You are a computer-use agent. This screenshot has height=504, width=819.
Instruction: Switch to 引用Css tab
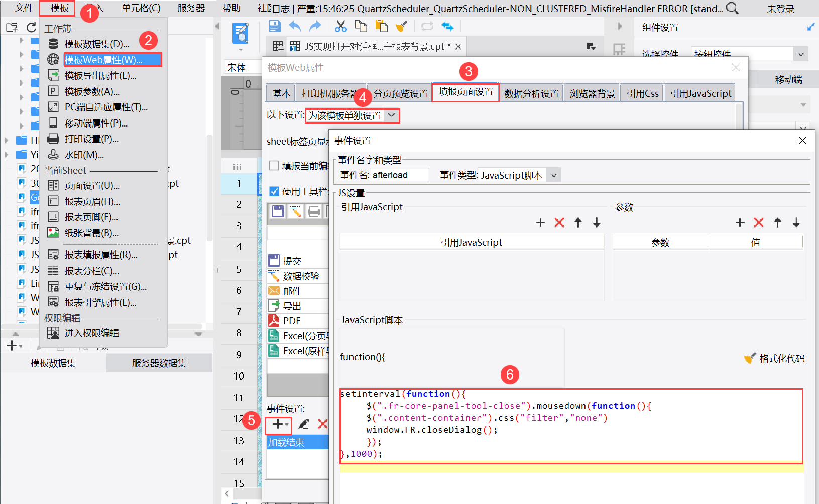point(642,93)
